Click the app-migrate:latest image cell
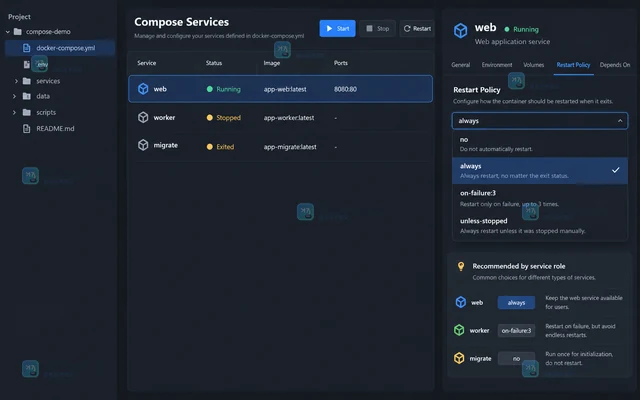The image size is (640, 400). pyautogui.click(x=290, y=147)
